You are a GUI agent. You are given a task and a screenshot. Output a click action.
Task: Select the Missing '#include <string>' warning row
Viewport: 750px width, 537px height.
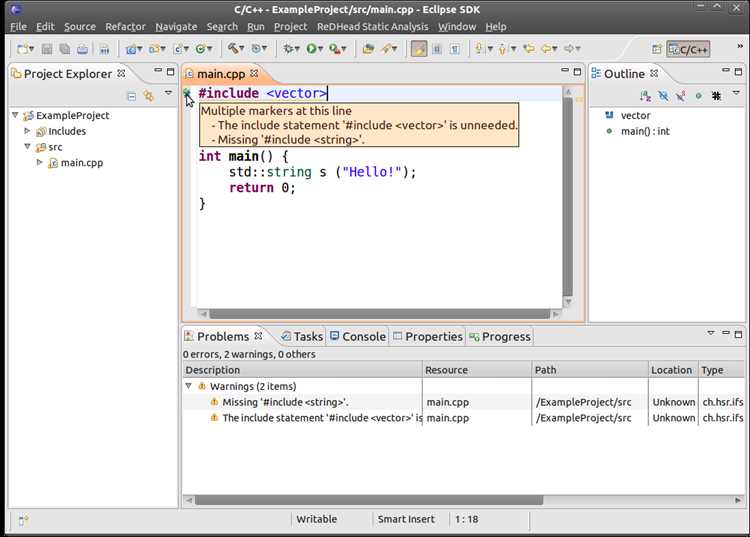click(463, 402)
